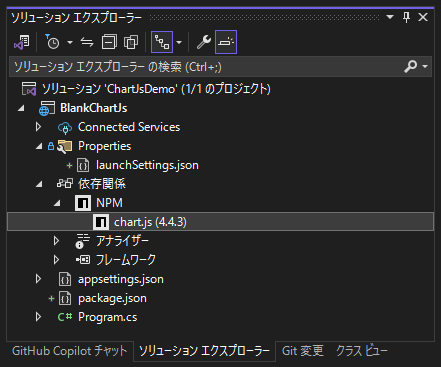The image size is (441, 367).
Task: Select the Properties folder
Action: 104,146
